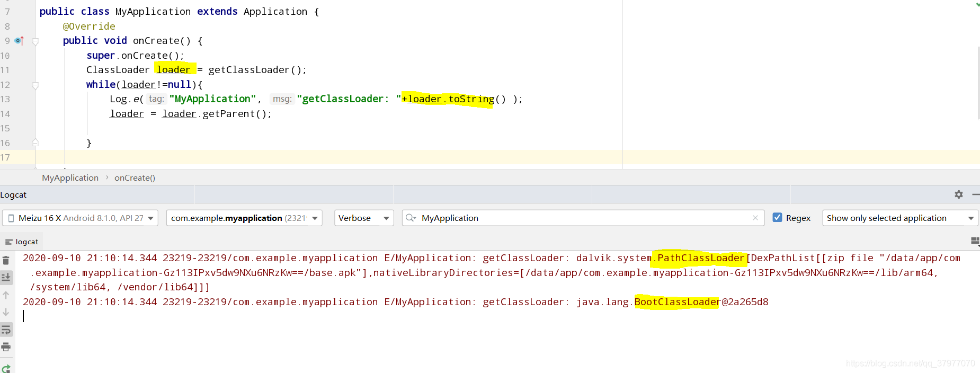Open Show only selected application dropdown
This screenshot has height=373, width=980.
[900, 218]
